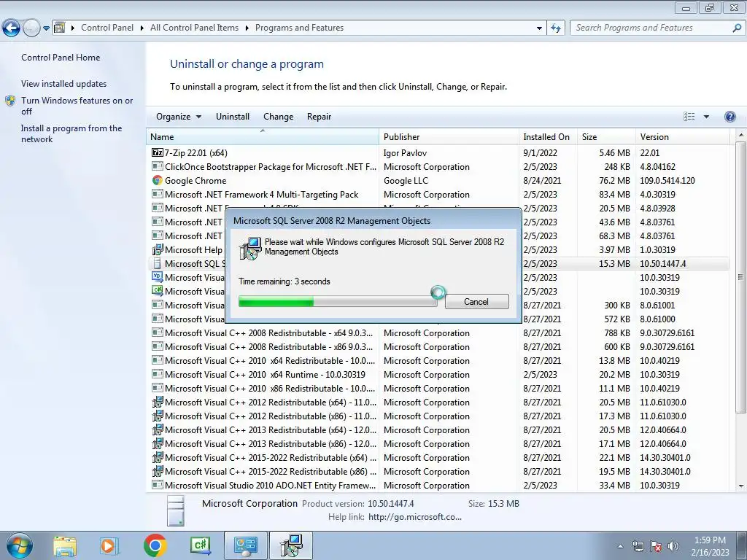747x560 pixels.
Task: Open recent pages dropdown beside Forward button
Action: (46, 28)
